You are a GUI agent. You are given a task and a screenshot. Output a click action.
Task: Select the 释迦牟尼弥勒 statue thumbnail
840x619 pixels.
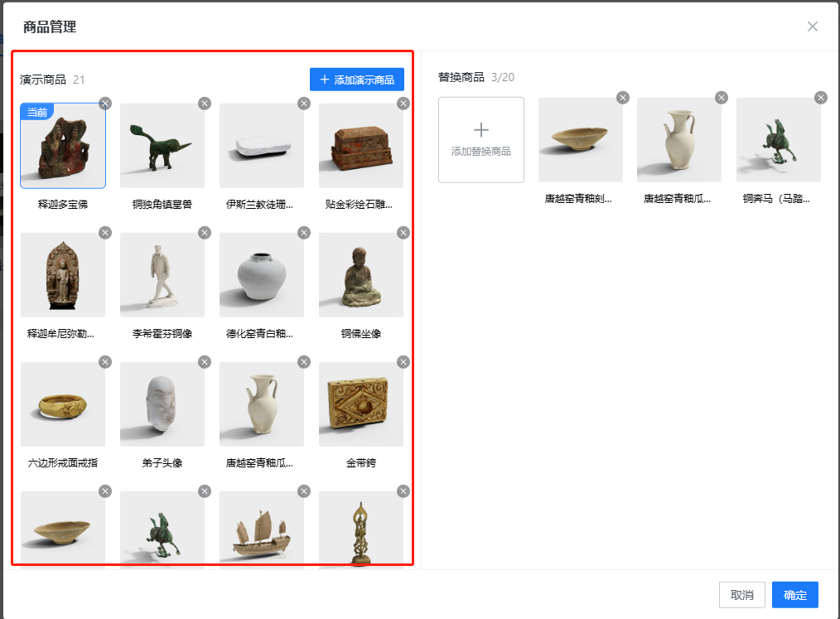(63, 274)
